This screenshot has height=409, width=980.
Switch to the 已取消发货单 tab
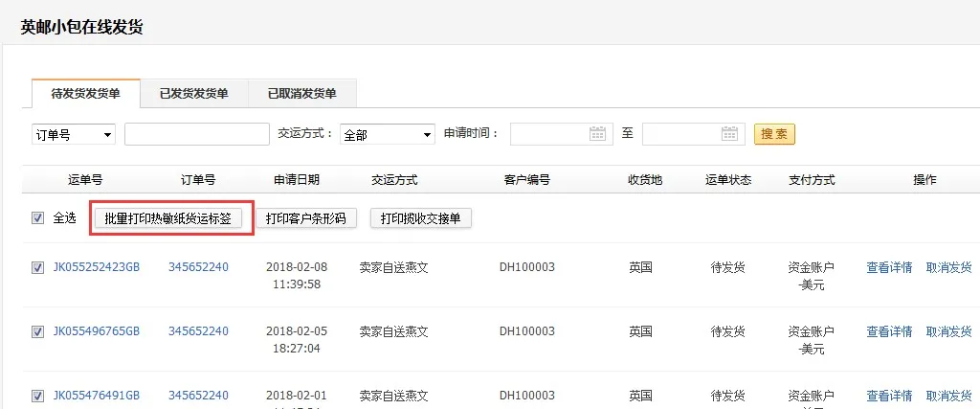click(302, 94)
